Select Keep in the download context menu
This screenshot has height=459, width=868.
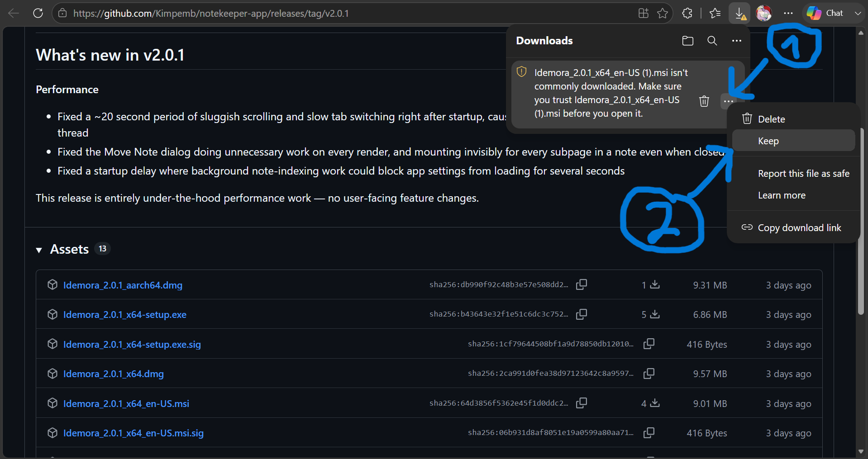793,141
